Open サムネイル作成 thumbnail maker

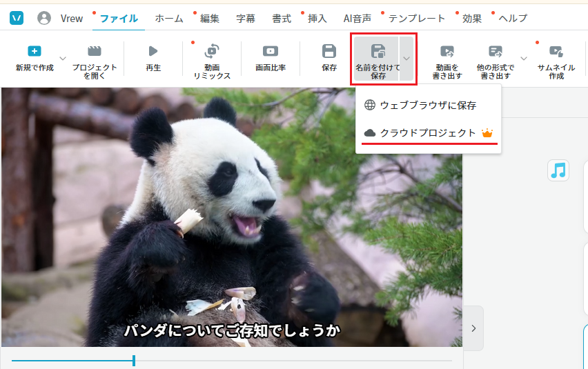tap(556, 51)
